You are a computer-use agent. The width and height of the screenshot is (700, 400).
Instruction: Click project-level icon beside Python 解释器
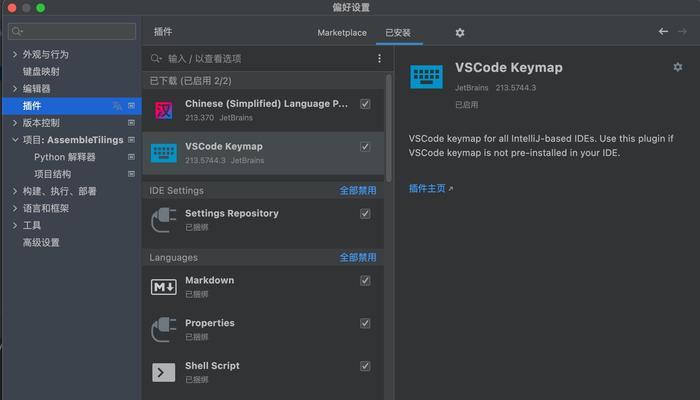click(x=131, y=157)
